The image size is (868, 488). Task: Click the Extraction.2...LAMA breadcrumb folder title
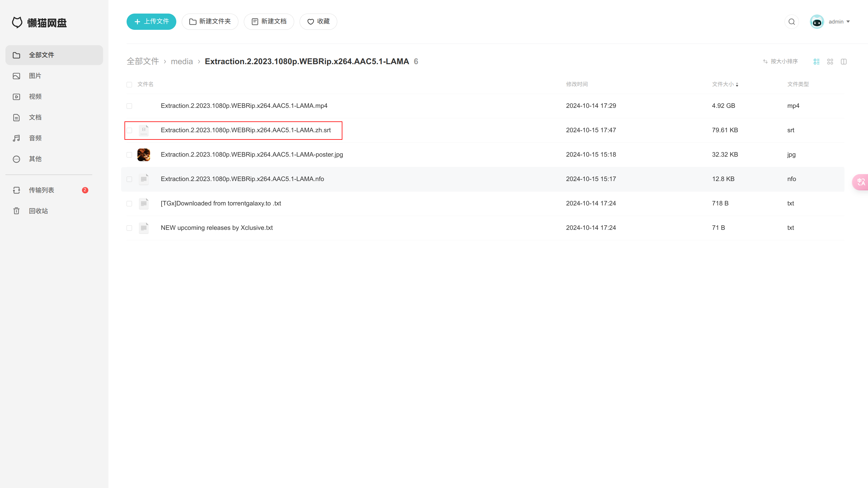[307, 62]
